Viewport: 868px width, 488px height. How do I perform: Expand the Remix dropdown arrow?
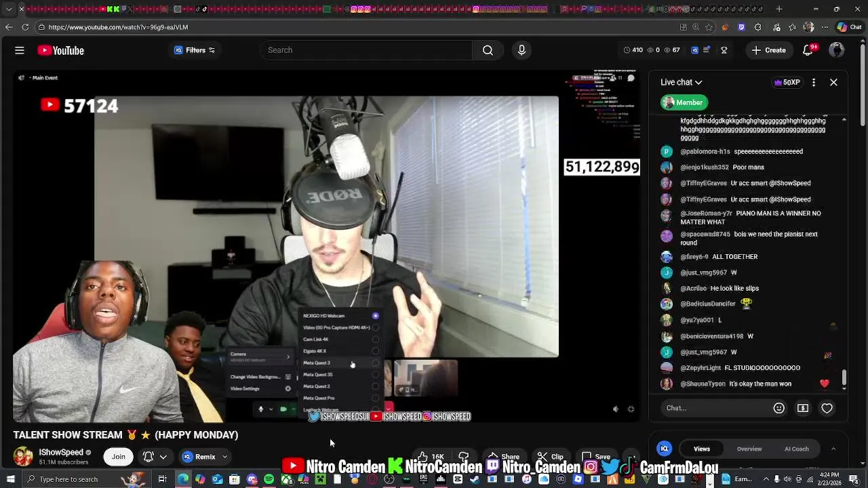click(224, 457)
